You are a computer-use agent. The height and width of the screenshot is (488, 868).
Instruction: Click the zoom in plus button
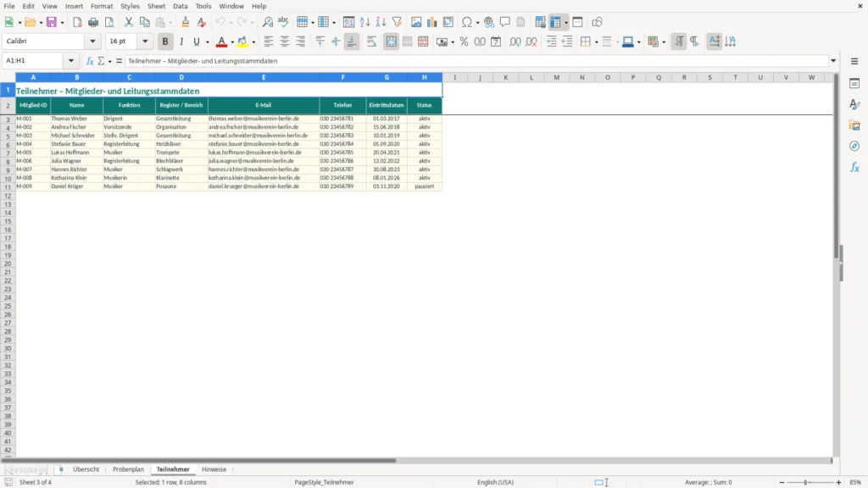pyautogui.click(x=838, y=482)
